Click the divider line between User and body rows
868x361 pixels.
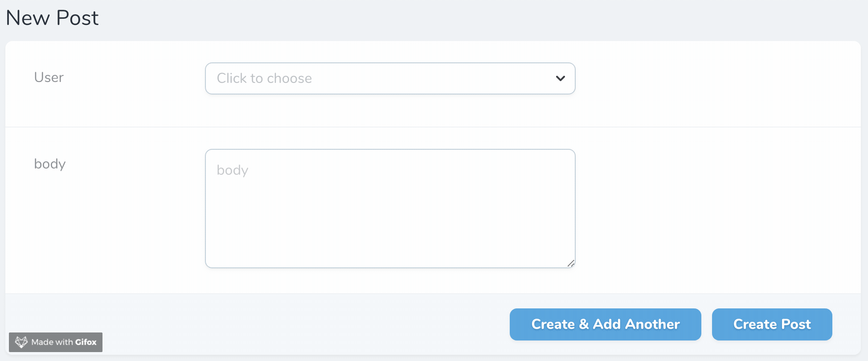432,127
